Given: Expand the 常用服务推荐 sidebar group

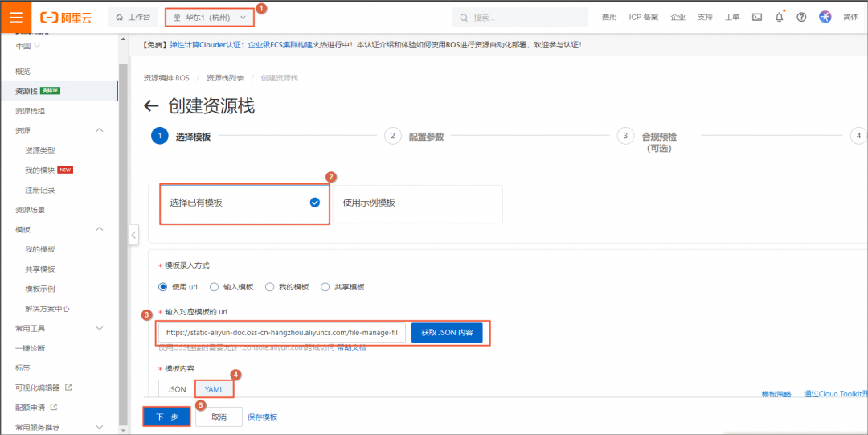Looking at the screenshot, I should [100, 427].
